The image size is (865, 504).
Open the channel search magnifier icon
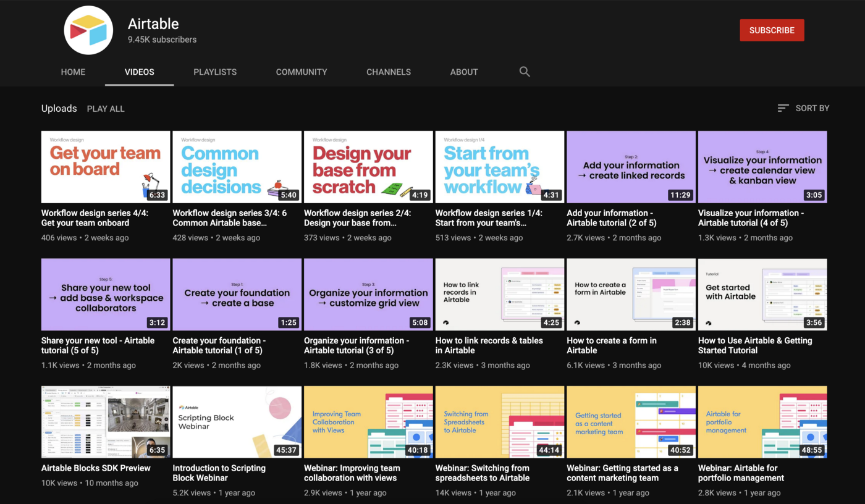click(525, 72)
